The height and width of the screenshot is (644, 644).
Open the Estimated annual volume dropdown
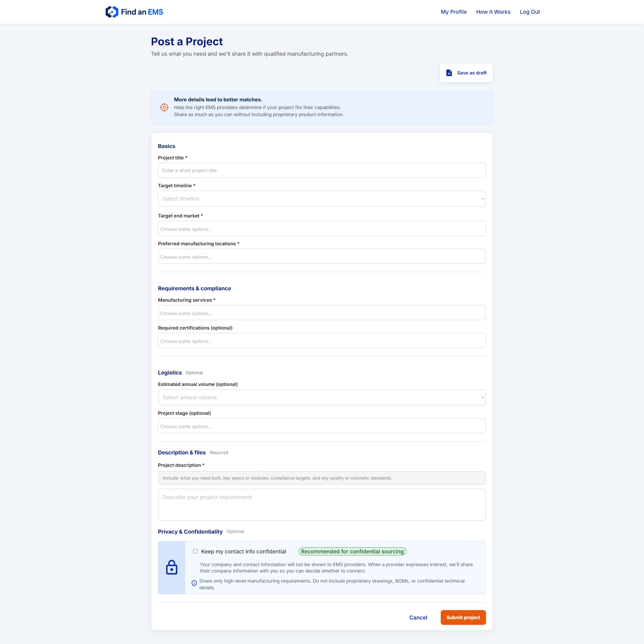(x=322, y=397)
